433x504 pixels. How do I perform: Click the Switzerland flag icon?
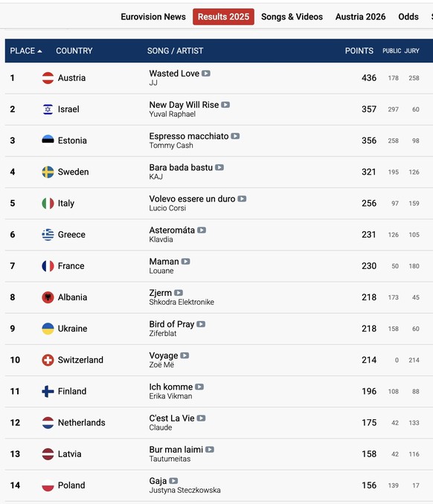(x=48, y=360)
